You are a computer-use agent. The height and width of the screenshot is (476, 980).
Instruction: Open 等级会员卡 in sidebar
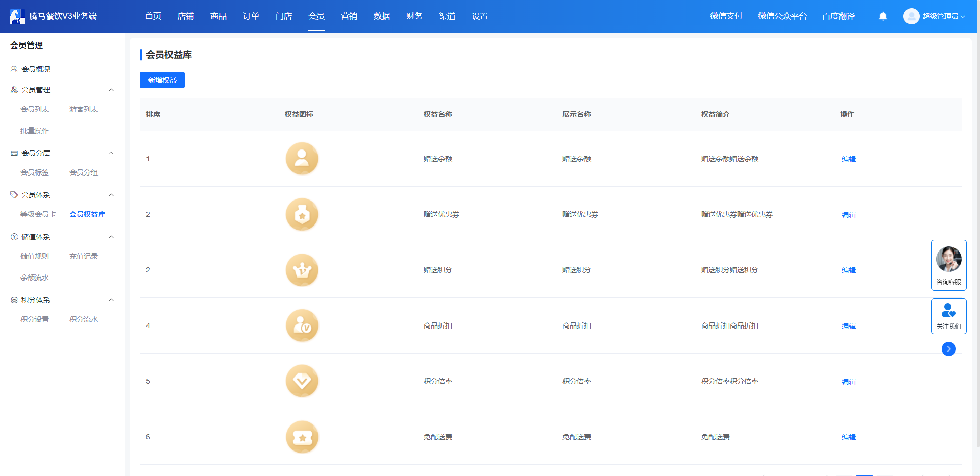(38, 214)
